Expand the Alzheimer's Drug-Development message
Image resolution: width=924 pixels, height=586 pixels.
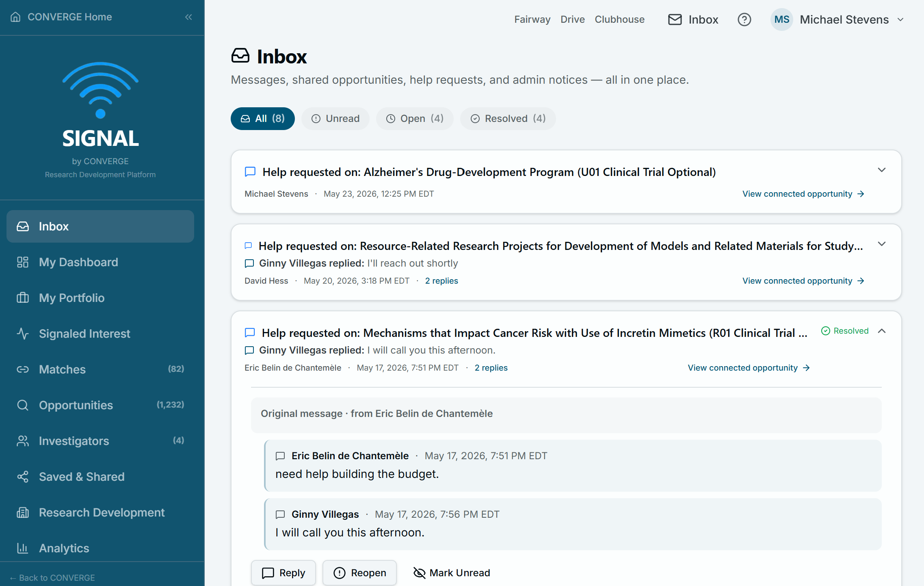[881, 170]
